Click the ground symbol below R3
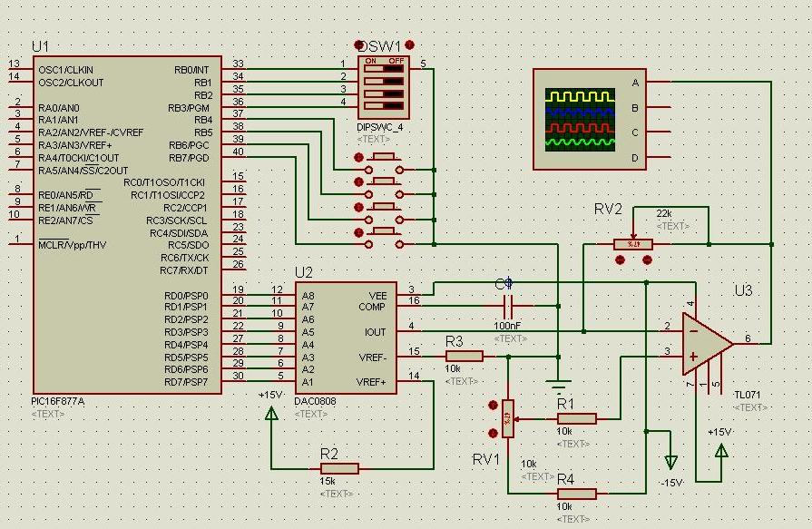 (558, 387)
